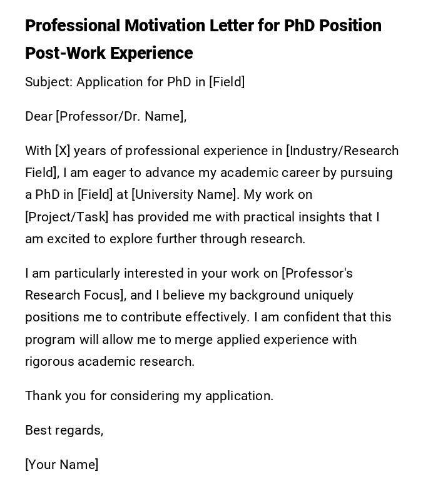Click the "Dear [Professor/Dr. Name]," salutation
This screenshot has height=504, width=438.
click(106, 116)
